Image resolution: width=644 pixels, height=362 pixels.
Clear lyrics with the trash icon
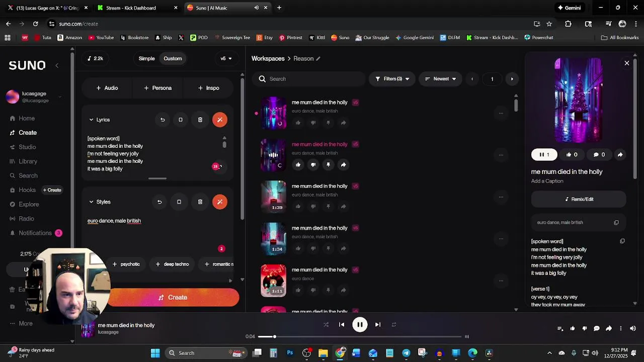(200, 120)
